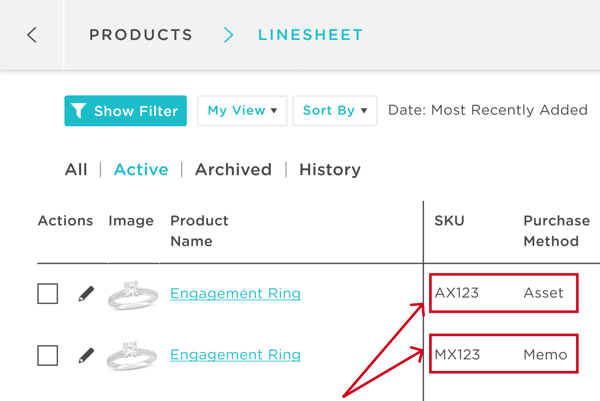Click the funnel icon in Show Filter

click(78, 111)
